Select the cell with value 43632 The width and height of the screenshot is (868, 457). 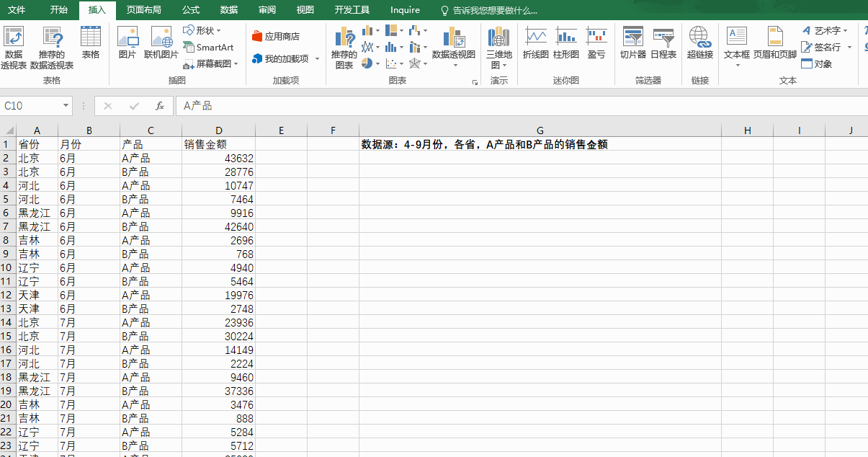[219, 158]
